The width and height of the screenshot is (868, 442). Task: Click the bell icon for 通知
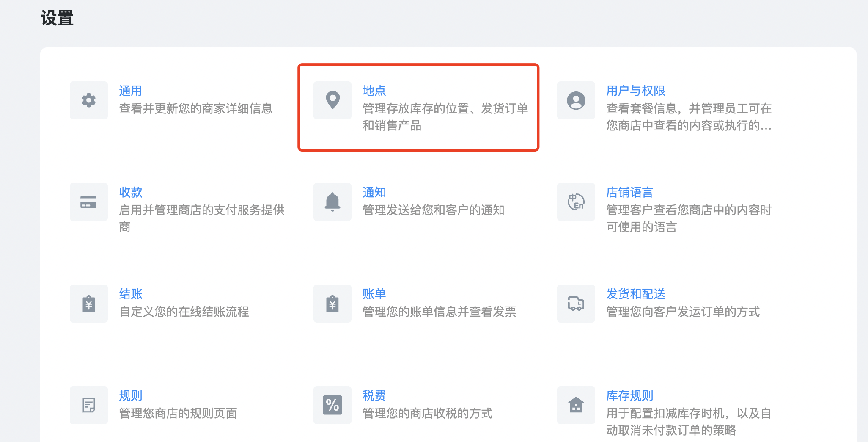coord(332,202)
